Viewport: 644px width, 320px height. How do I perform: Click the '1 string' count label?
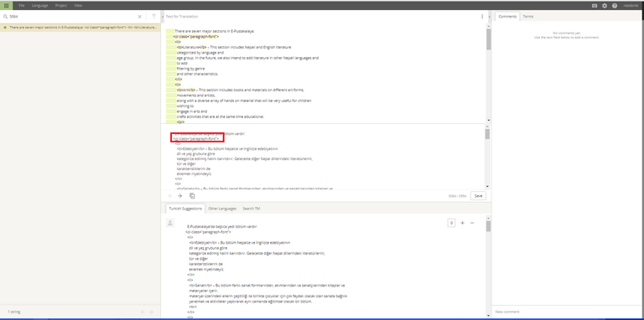click(x=14, y=312)
